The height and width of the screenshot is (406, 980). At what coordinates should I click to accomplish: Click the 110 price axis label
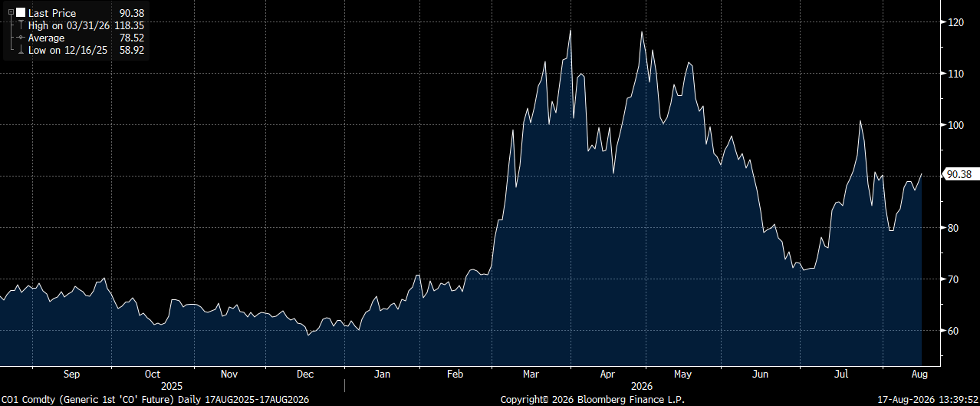955,74
